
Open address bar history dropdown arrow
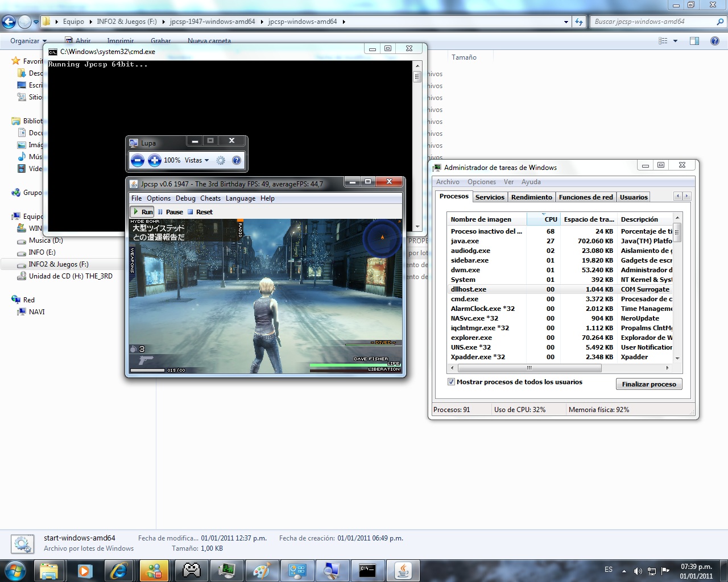(x=566, y=22)
